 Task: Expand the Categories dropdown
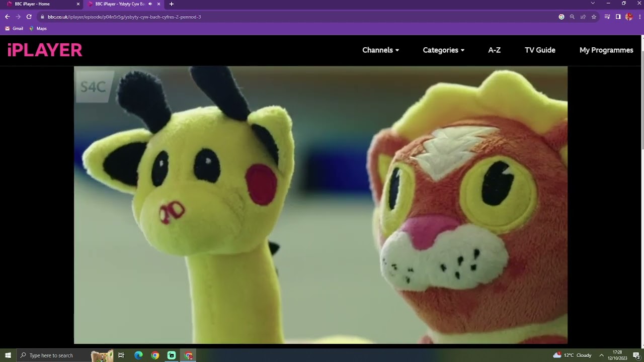point(443,50)
